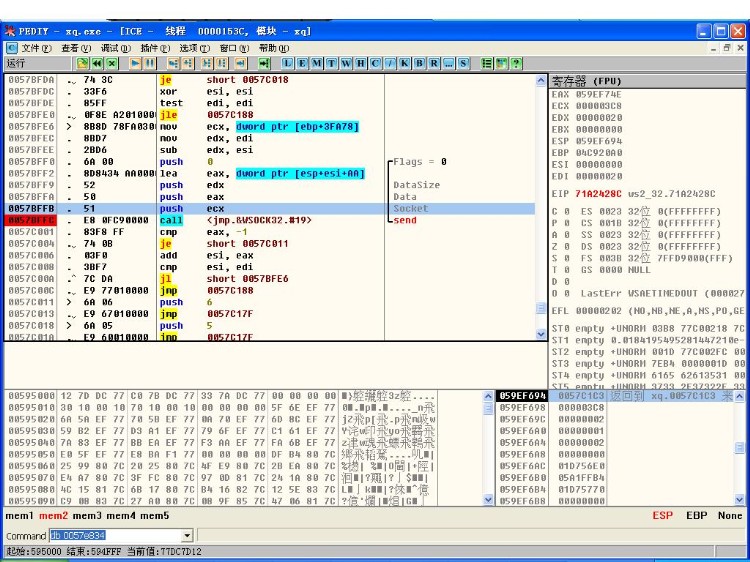Restore the inner CPU child window

[727, 48]
